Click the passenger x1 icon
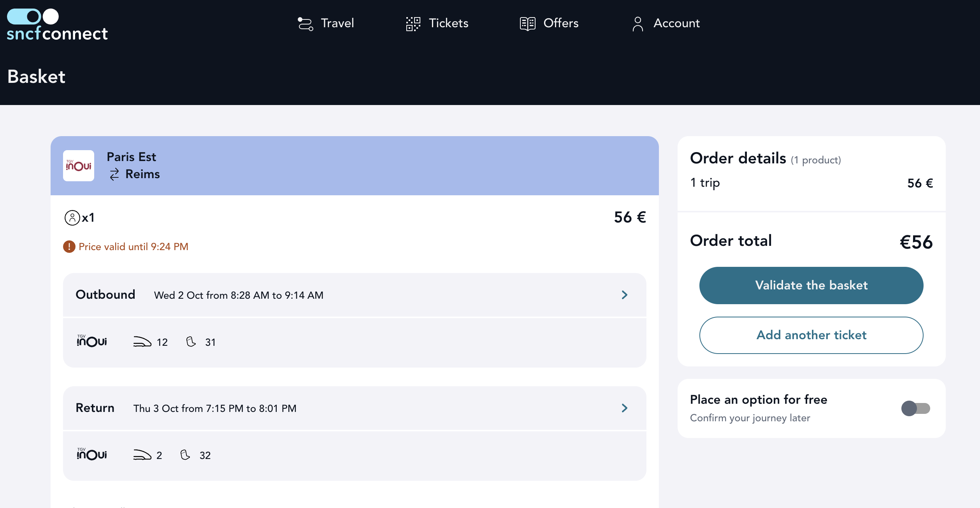The image size is (980, 508). point(72,218)
